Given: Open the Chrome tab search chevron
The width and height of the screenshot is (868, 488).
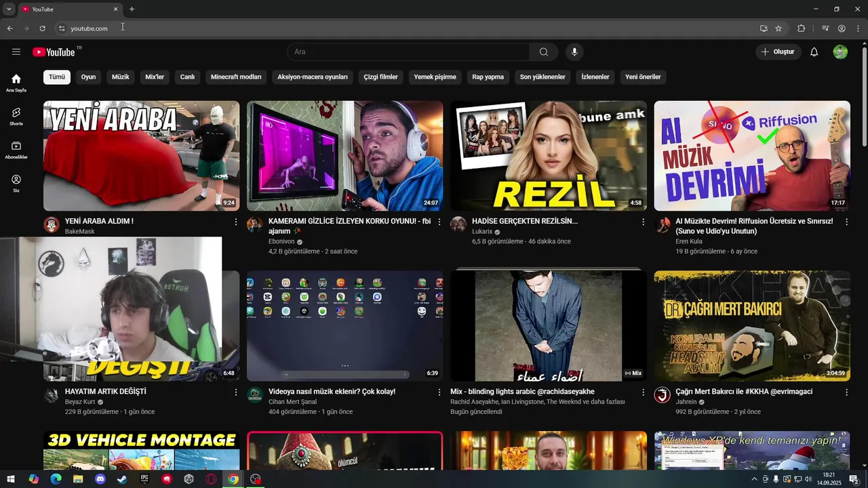Looking at the screenshot, I should coord(9,9).
